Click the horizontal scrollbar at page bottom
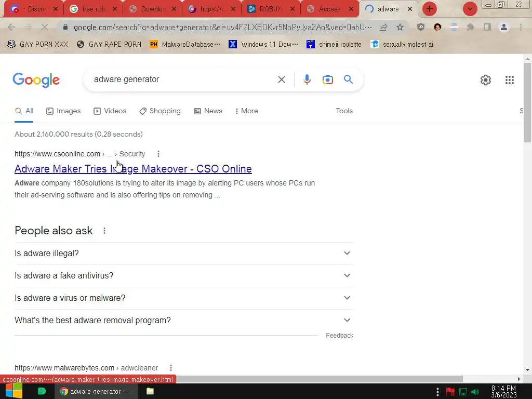 tap(319, 379)
